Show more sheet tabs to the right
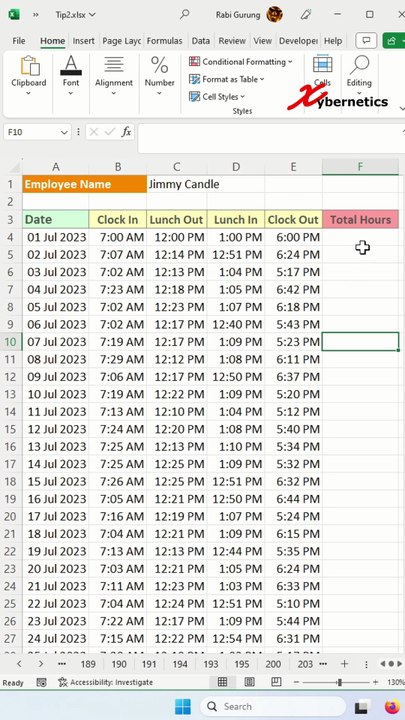405x720 pixels. pyautogui.click(x=323, y=664)
